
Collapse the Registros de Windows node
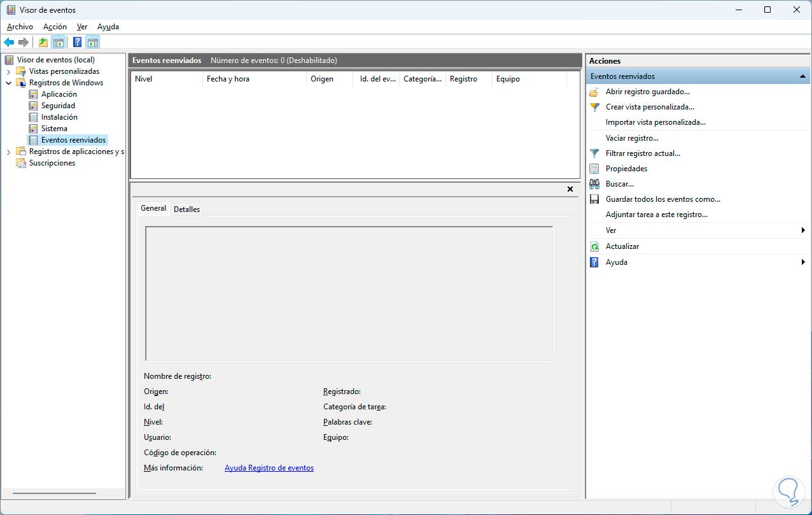(x=9, y=83)
